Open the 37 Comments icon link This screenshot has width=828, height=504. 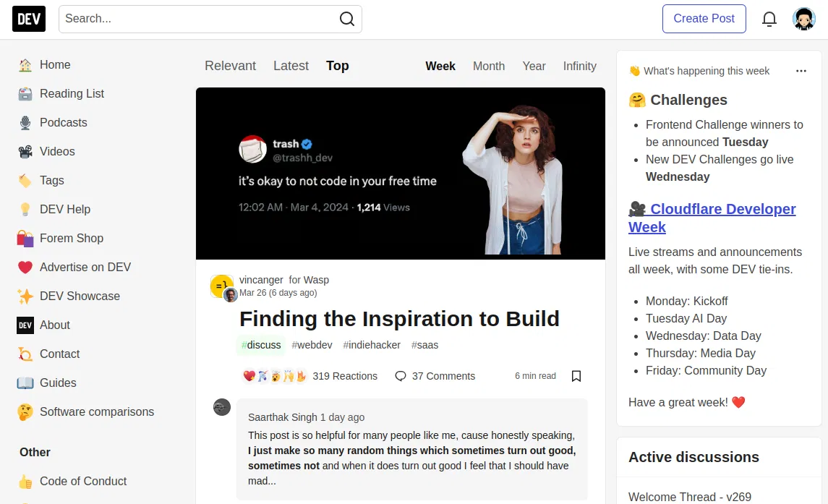click(x=401, y=376)
